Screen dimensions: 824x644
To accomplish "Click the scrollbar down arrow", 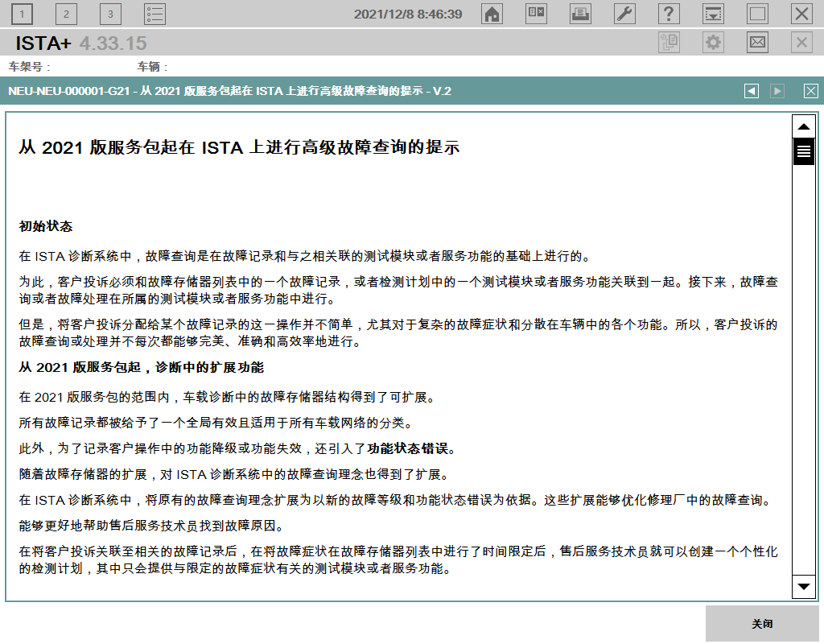I will tap(804, 587).
